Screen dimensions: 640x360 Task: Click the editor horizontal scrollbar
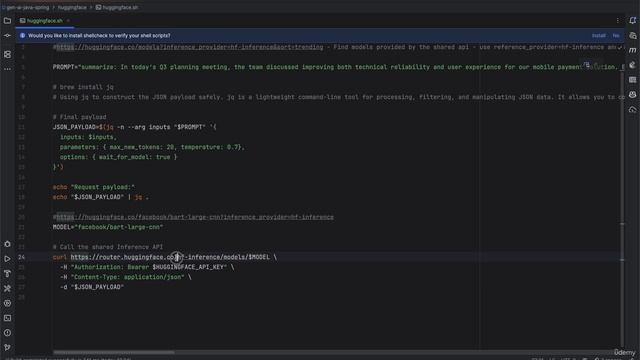pyautogui.click(x=113, y=352)
